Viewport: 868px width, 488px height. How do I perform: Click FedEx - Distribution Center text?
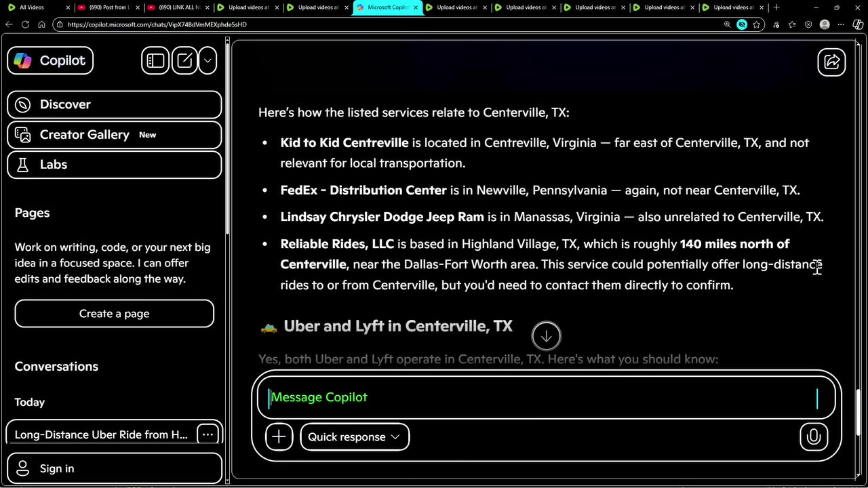363,190
